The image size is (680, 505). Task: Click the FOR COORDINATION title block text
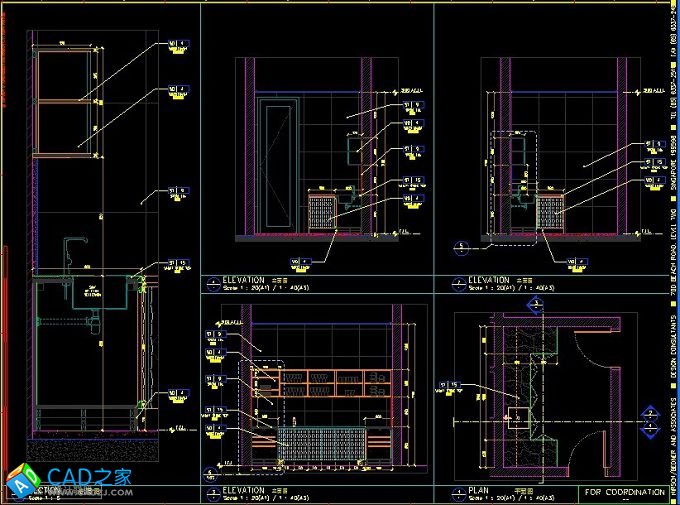624,492
